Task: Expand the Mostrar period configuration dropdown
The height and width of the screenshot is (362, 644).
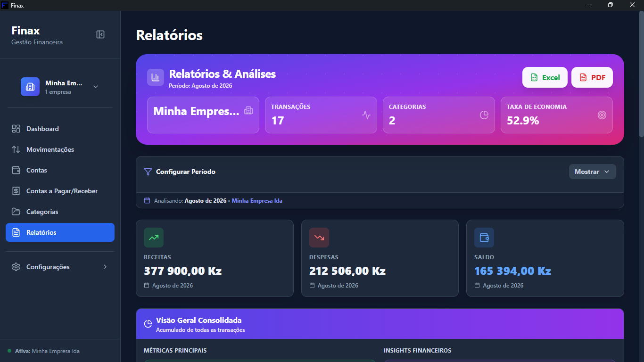Action: (592, 172)
